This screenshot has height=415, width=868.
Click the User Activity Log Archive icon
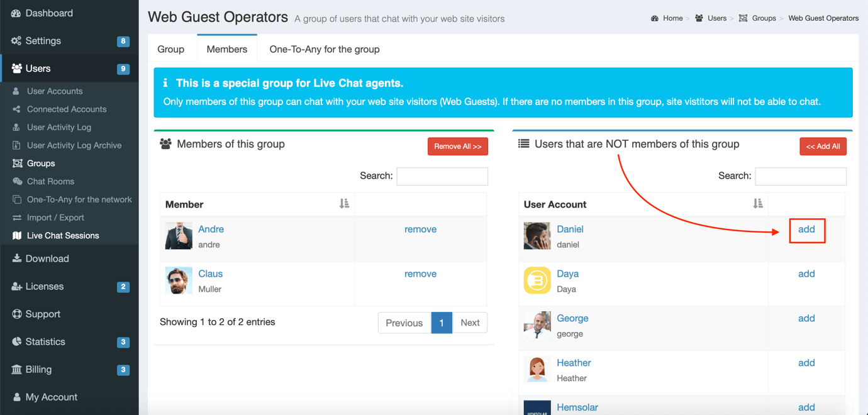pos(16,145)
